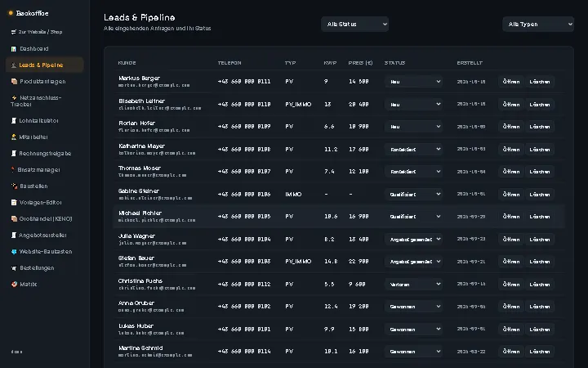The width and height of the screenshot is (588, 368).
Task: Click the Produktanfragen sidebar icon
Action: [14, 82]
